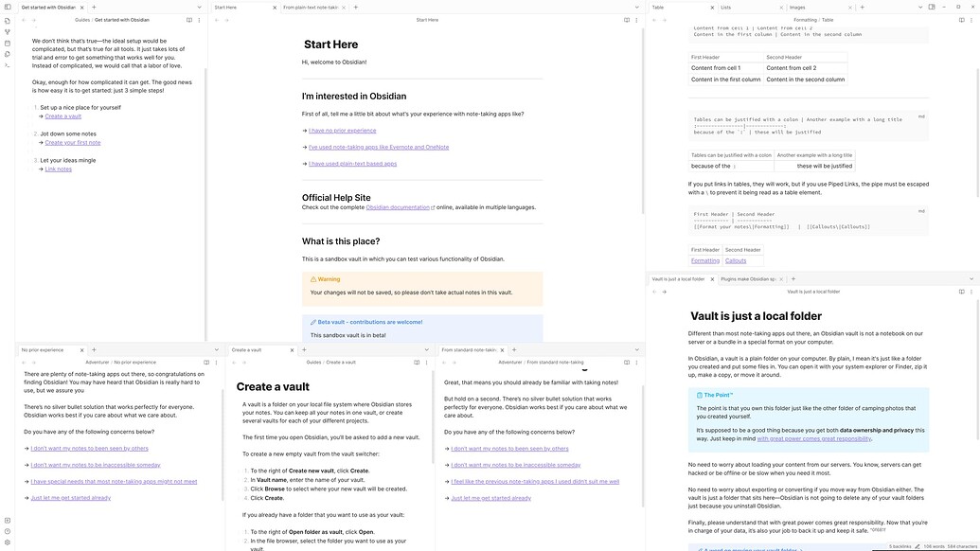Screen dimensions: 980x551
Task: Switch Get started with Obsidian pane to reading view
Action: click(188, 20)
